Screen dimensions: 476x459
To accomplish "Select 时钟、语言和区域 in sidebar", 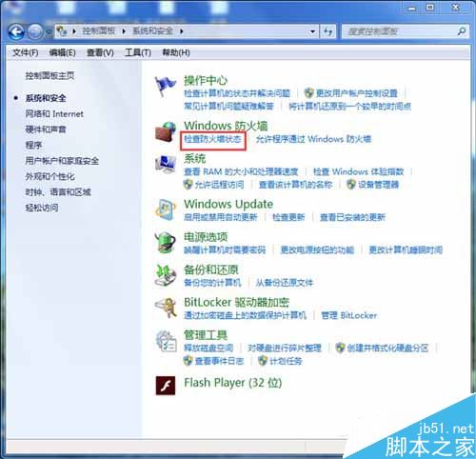I will point(58,191).
